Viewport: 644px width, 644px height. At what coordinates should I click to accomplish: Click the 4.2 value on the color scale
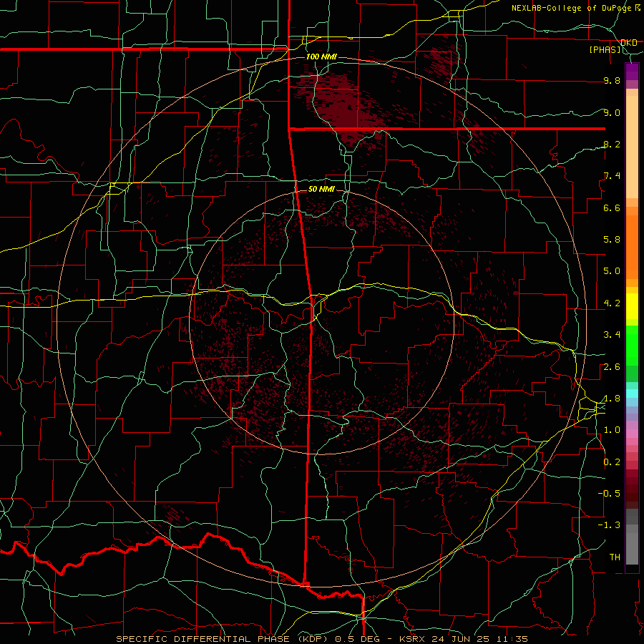click(612, 303)
